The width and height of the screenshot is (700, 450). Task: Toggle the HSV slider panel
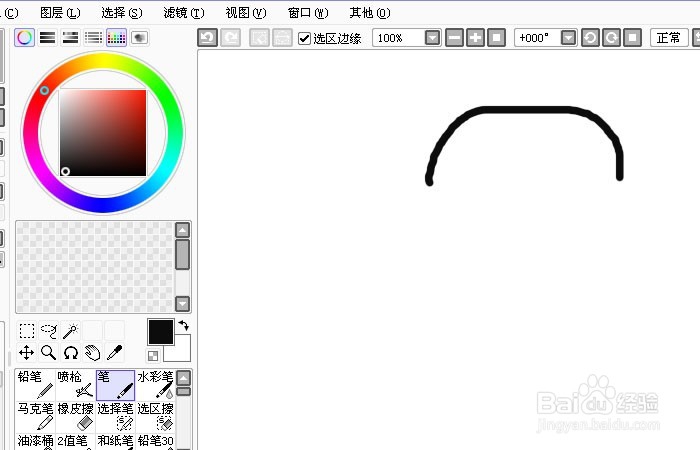pos(71,38)
